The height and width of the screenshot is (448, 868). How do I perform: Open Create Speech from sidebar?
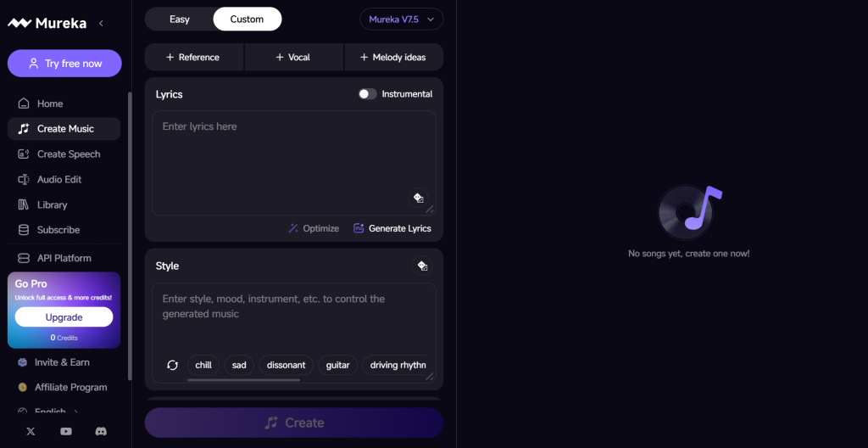[68, 154]
